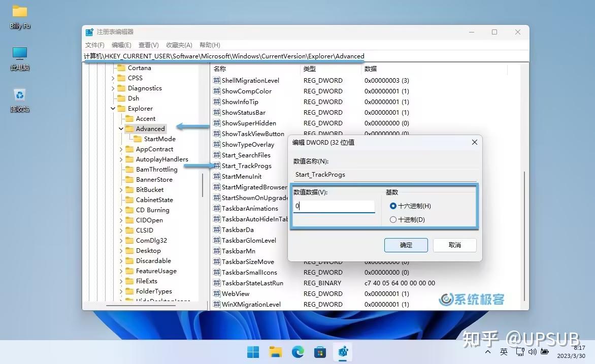Click the CabinetState folder icon

(x=129, y=200)
